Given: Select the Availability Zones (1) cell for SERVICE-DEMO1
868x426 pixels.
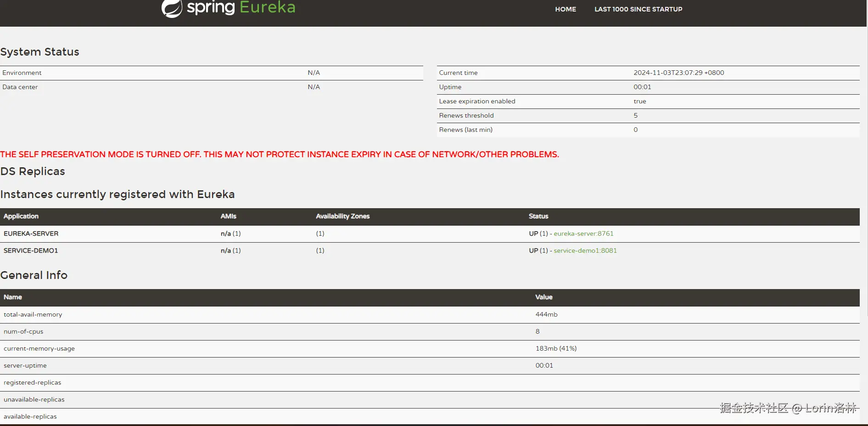Looking at the screenshot, I should [320, 250].
